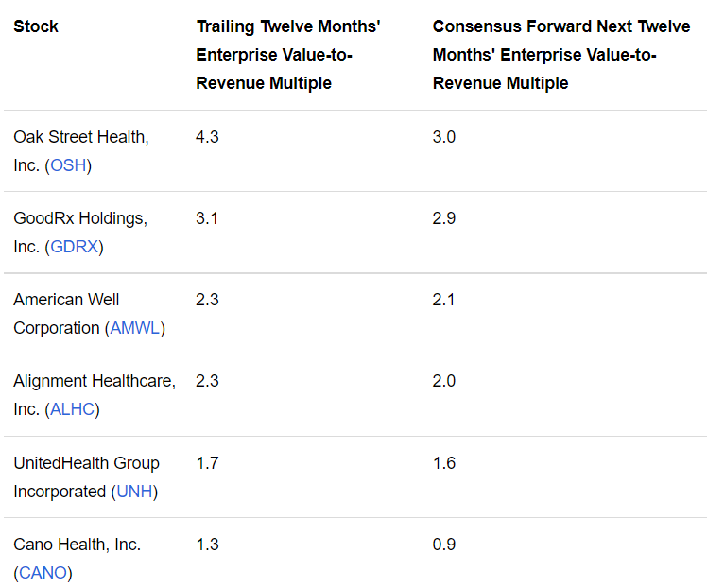Click American Well's forward multiple 2.1

[x=444, y=300]
